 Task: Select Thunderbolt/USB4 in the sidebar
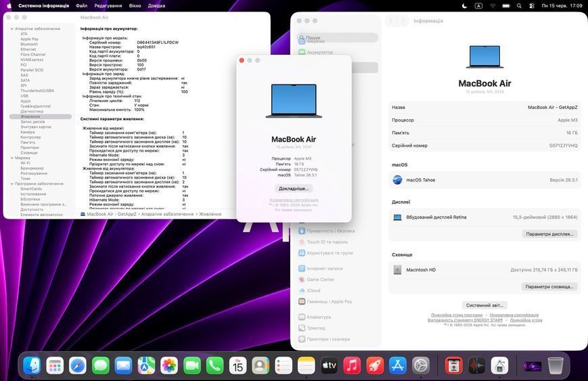[x=37, y=91]
